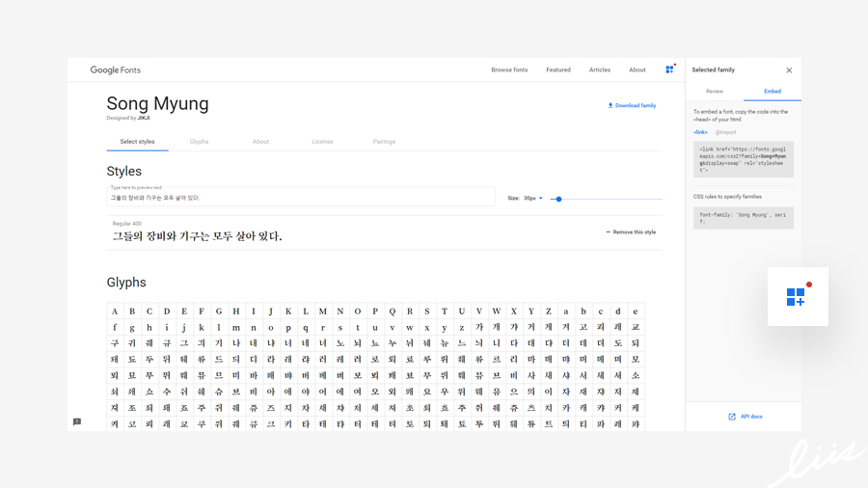Switch to the Review tab in side panel
Screen dimensions: 868x488
(714, 92)
